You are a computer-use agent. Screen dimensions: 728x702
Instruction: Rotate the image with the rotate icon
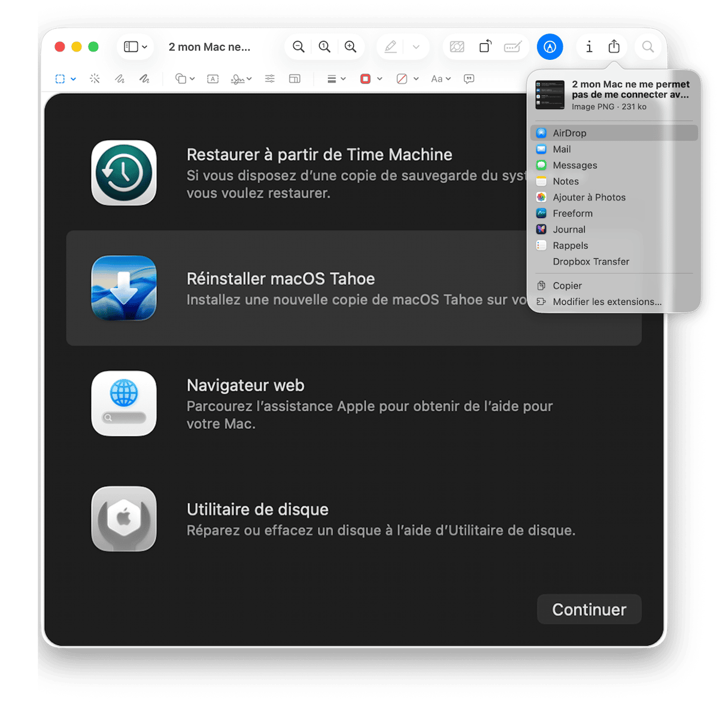(x=486, y=46)
